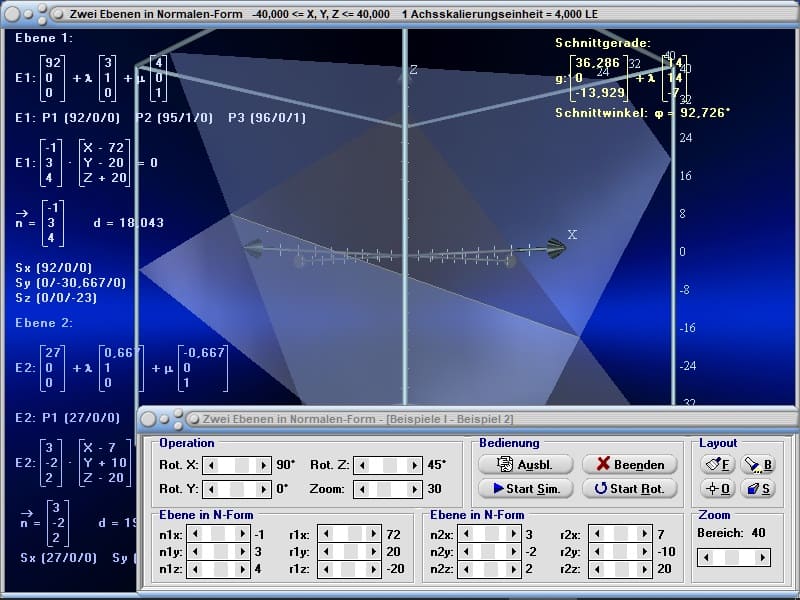Click the r1x scrollbar track
The height and width of the screenshot is (600, 800).
click(x=349, y=534)
